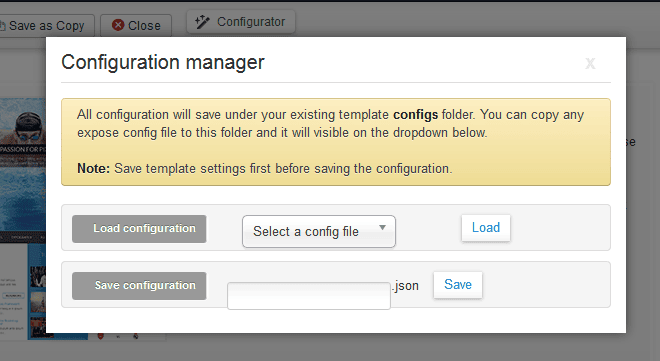Focus the config filename input field
The height and width of the screenshot is (361, 660).
click(x=309, y=296)
